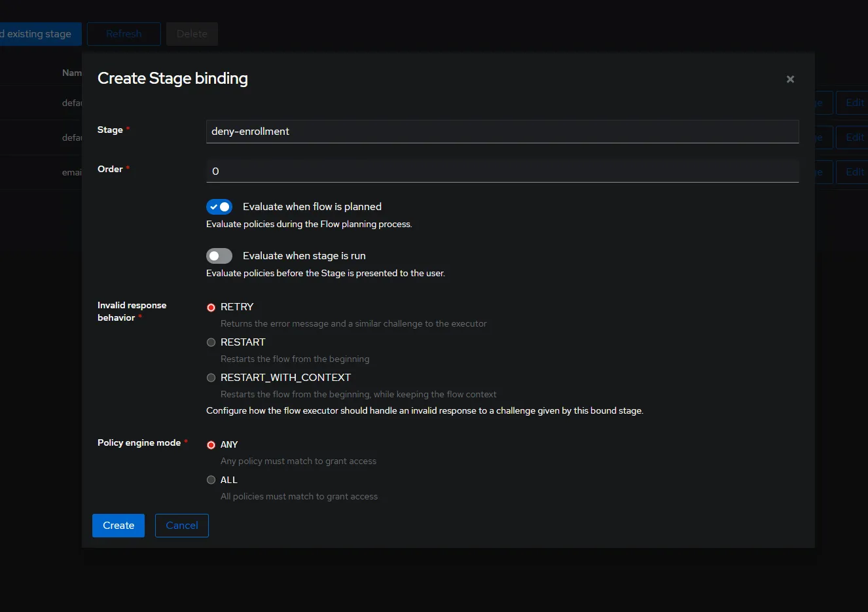This screenshot has height=612, width=868.
Task: Select the table row starting with "emai"
Action: (71, 173)
